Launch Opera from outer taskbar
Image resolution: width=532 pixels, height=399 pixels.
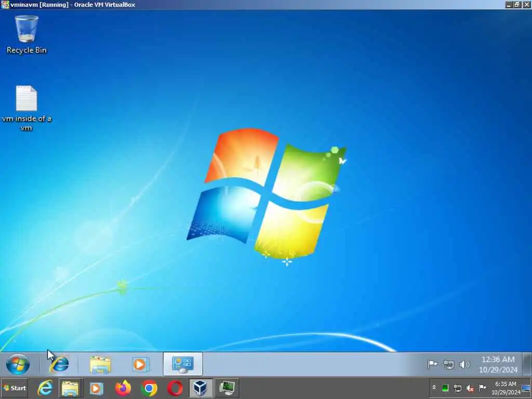coord(175,389)
